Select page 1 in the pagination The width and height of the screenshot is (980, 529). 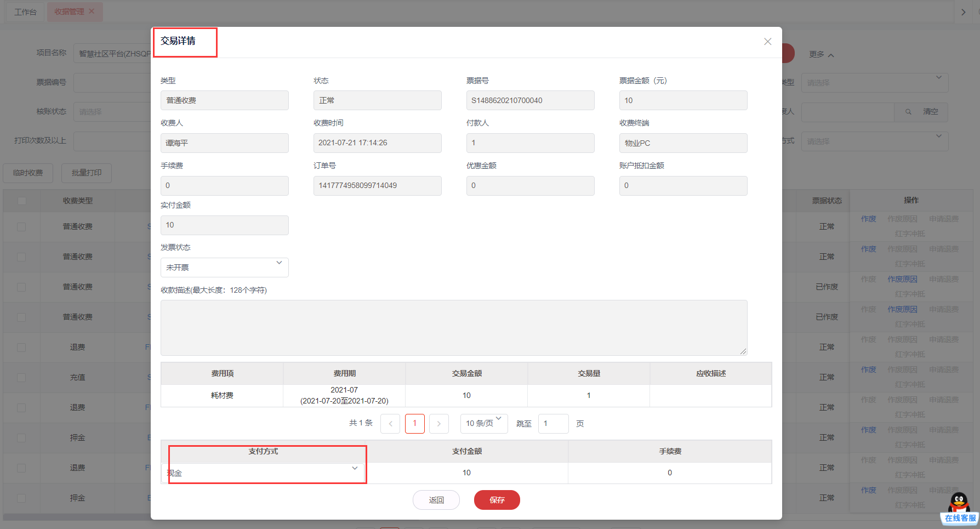[x=415, y=424]
